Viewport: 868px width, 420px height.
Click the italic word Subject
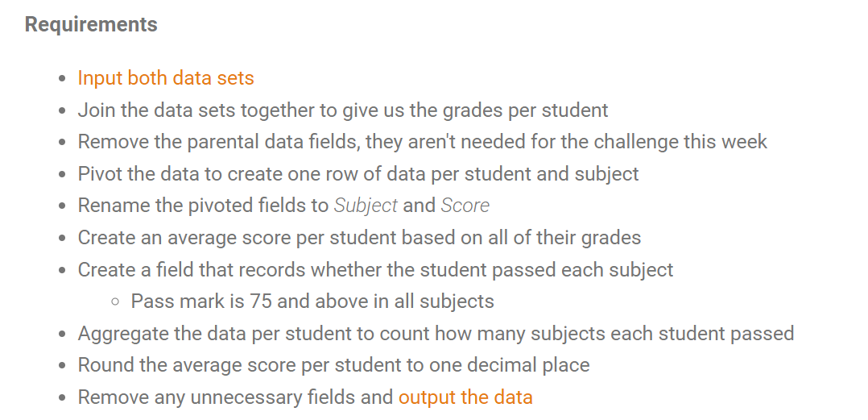pos(366,206)
